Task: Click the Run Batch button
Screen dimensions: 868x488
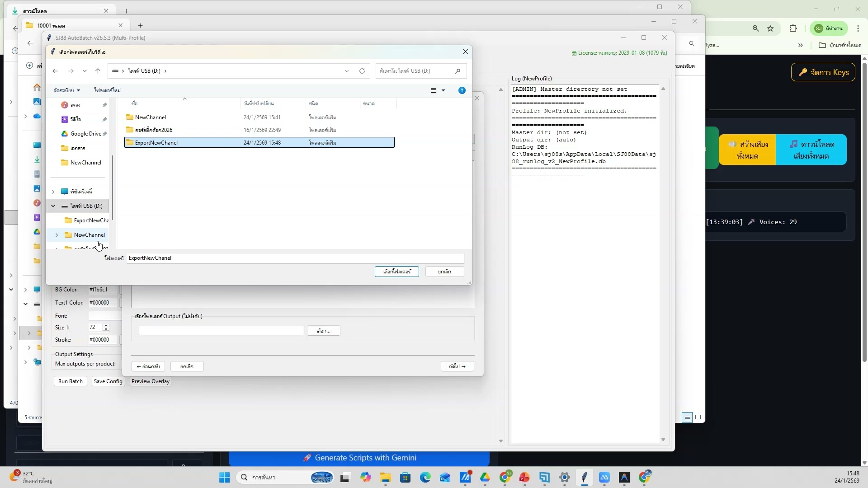Action: (70, 381)
